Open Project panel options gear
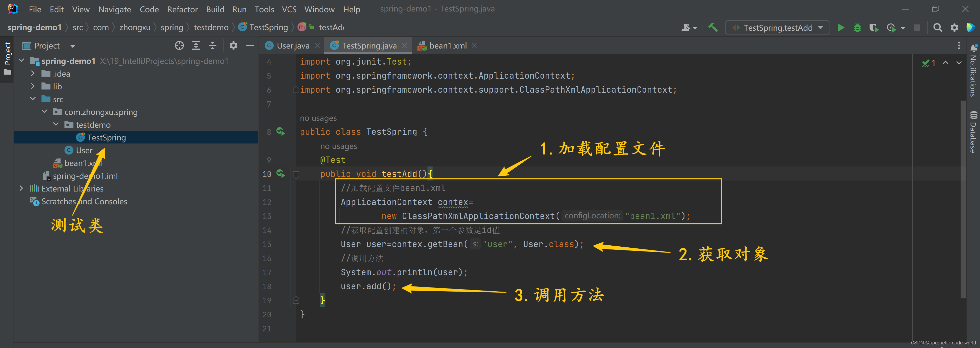The image size is (980, 348). click(x=233, y=46)
